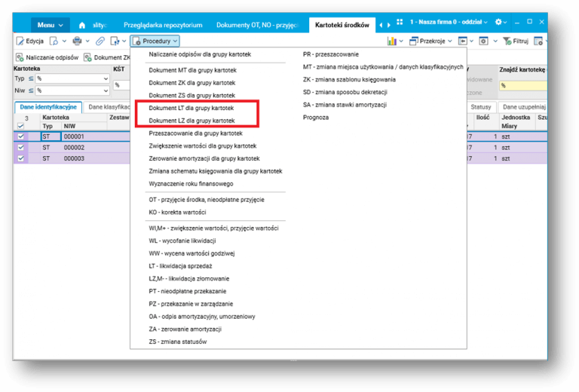Choose ZS - zmiana statusów
Image resolution: width=579 pixels, height=392 pixels.
178,341
